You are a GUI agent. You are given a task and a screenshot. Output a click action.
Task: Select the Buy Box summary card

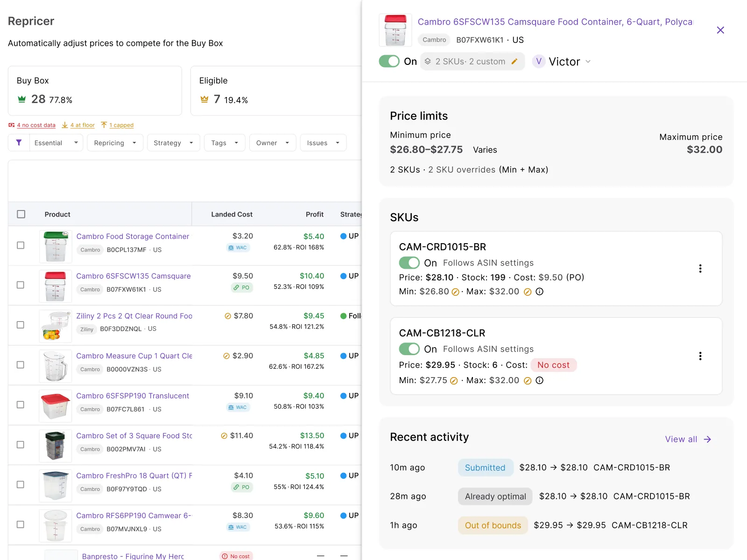pyautogui.click(x=95, y=91)
